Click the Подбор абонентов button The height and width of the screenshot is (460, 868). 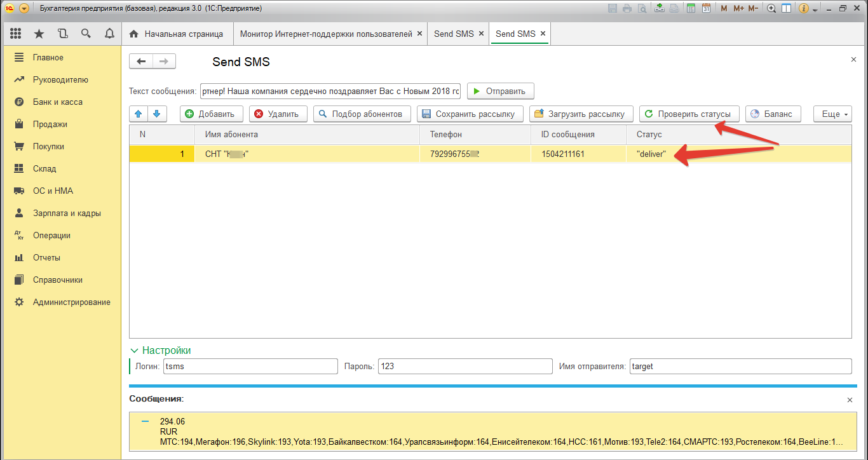pyautogui.click(x=362, y=114)
